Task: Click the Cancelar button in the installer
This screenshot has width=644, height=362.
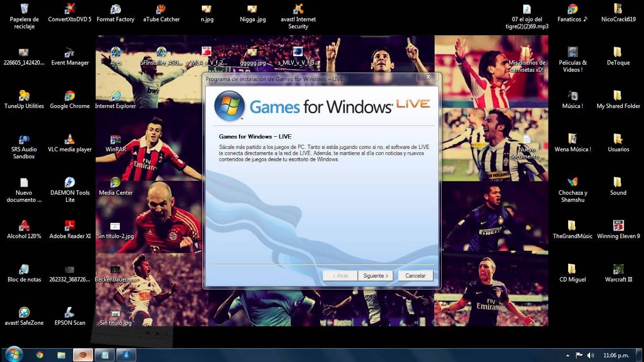Action: 416,276
